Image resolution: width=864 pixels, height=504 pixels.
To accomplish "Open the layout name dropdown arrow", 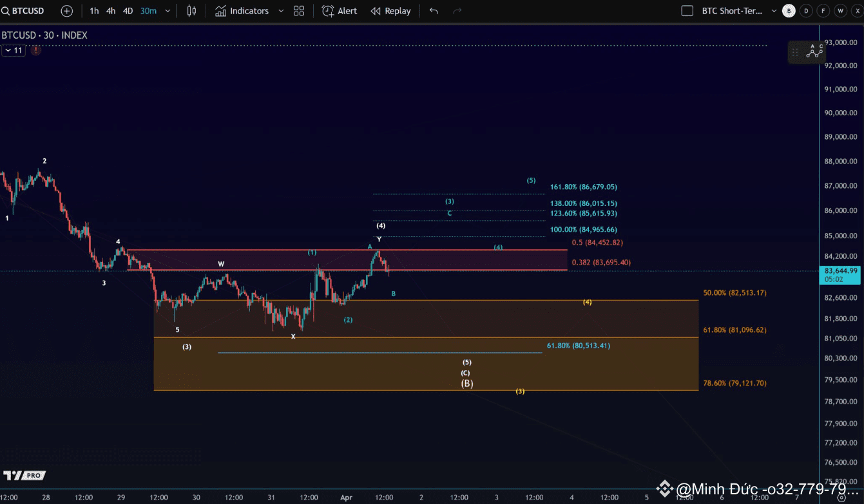I will pos(774,11).
